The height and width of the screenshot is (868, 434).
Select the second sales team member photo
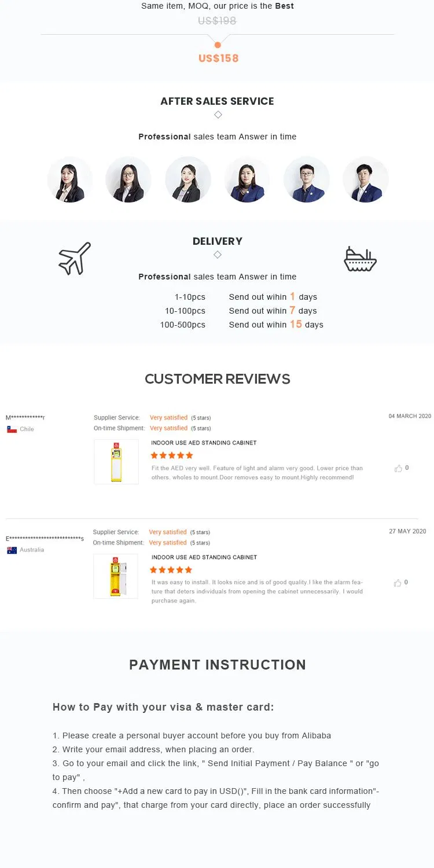(x=128, y=179)
